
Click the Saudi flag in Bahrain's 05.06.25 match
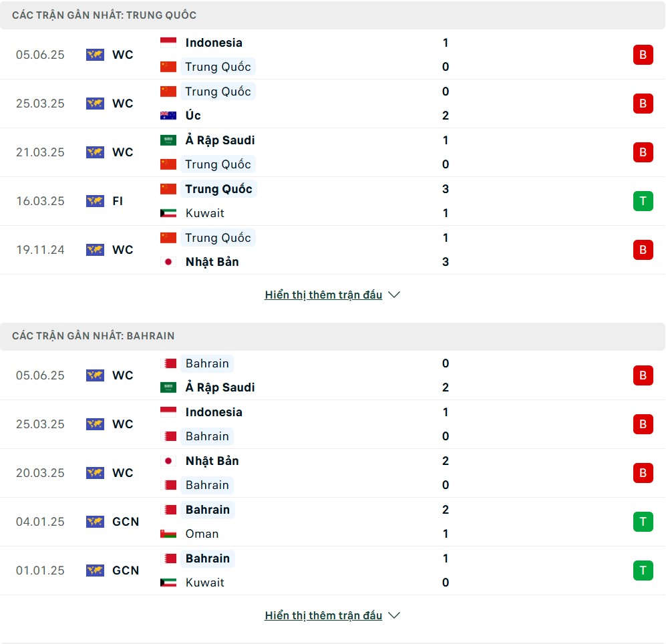168,387
